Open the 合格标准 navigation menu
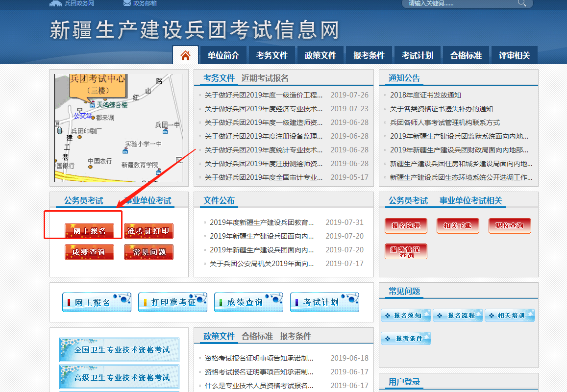Image resolution: width=567 pixels, height=392 pixels. coord(466,55)
